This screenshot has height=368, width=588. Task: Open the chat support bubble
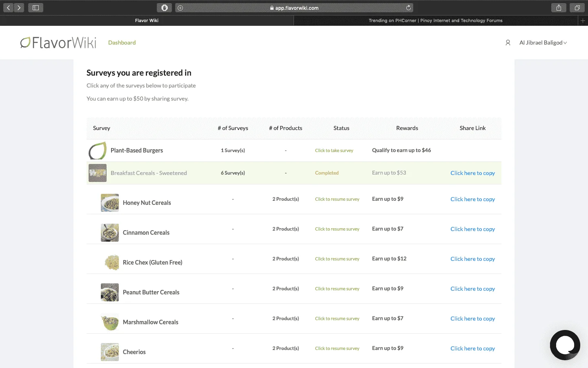coord(565,345)
